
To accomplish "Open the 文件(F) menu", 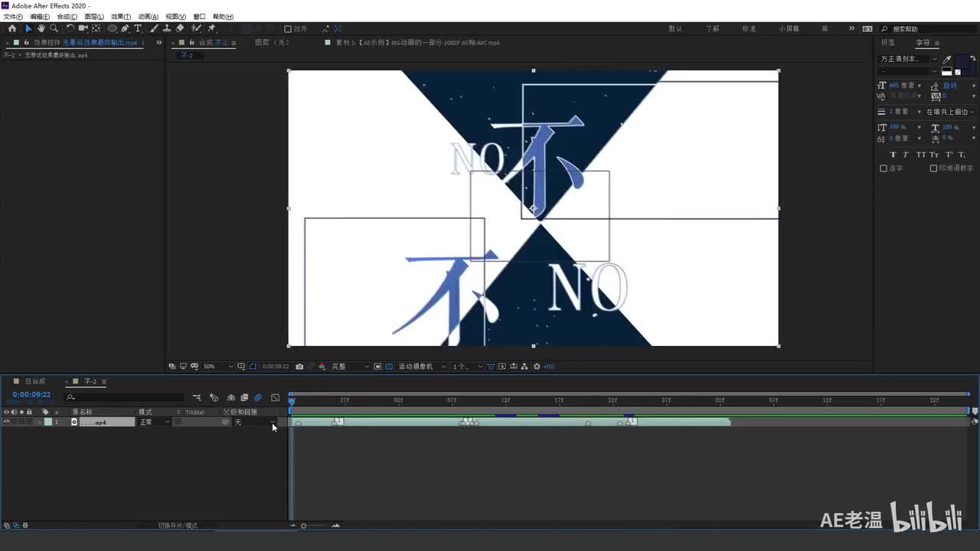I will coord(13,16).
